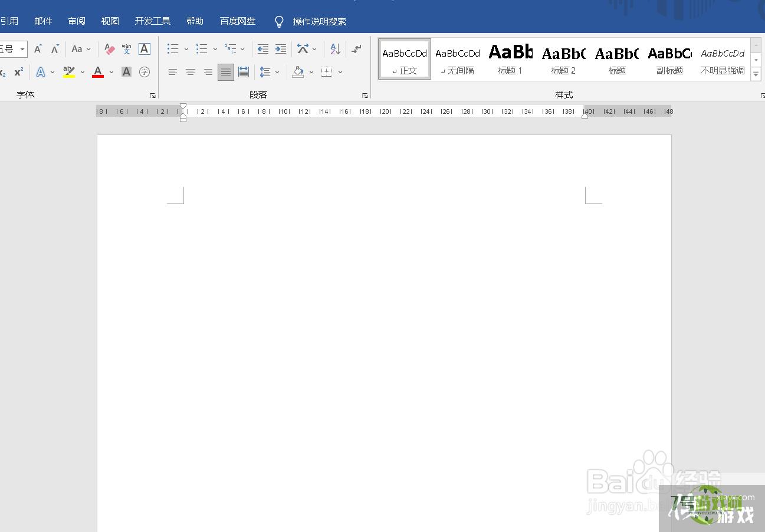Image resolution: width=765 pixels, height=532 pixels.
Task: Open the Asian layout options
Action: click(x=303, y=49)
